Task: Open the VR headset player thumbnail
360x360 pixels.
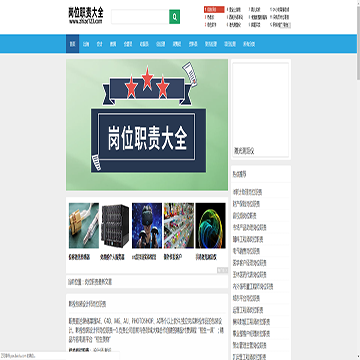Action: pyautogui.click(x=147, y=226)
